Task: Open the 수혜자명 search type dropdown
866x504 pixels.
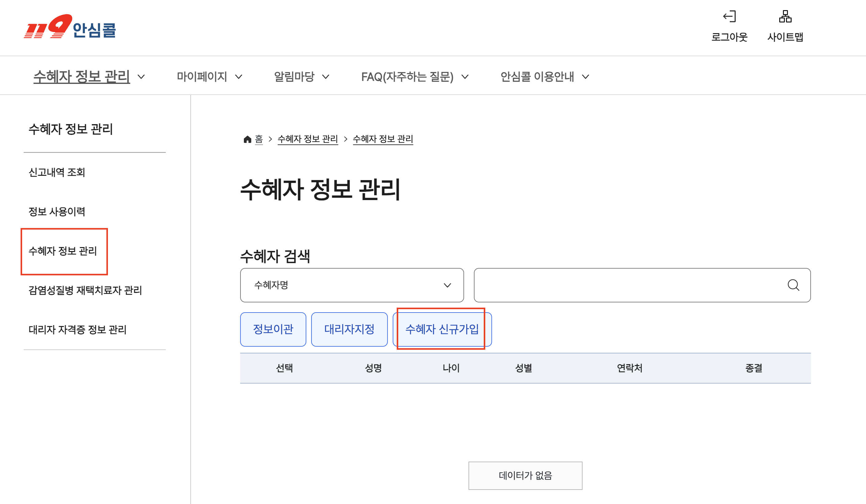Action: (x=352, y=285)
